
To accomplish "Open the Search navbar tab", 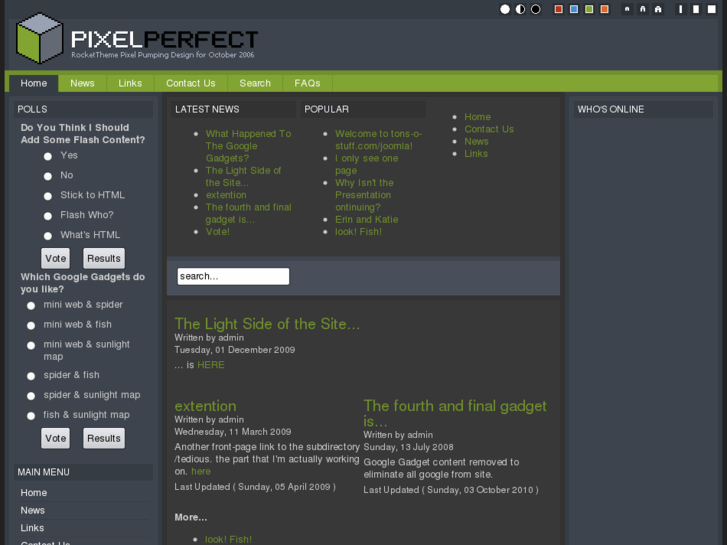I will tap(255, 83).
